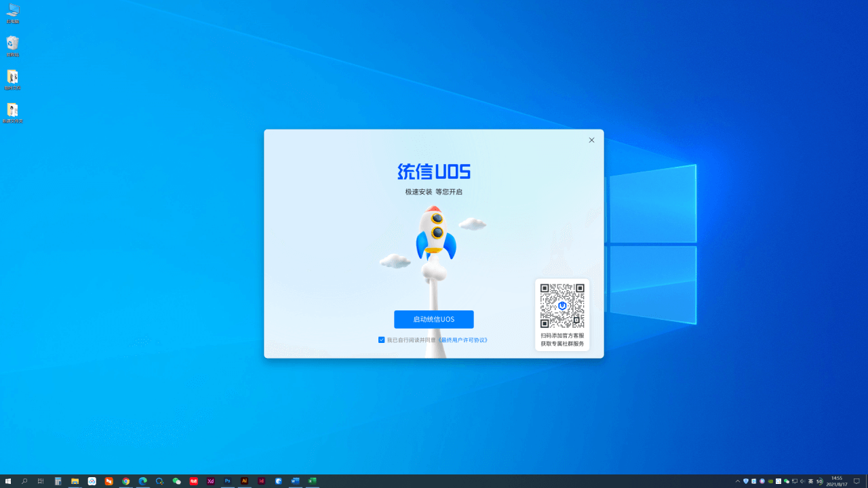
Task: Select the 临时文件 folder on desktop
Action: [x=13, y=79]
